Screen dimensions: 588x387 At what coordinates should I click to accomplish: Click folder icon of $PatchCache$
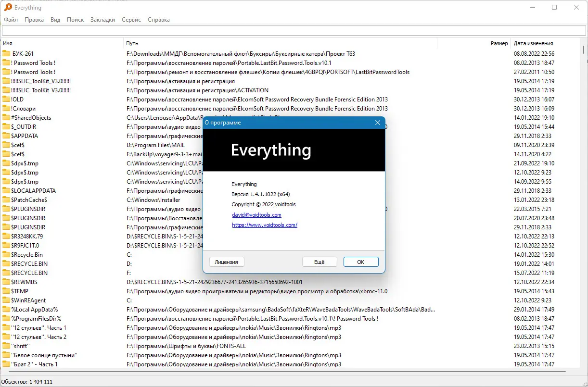(6, 200)
